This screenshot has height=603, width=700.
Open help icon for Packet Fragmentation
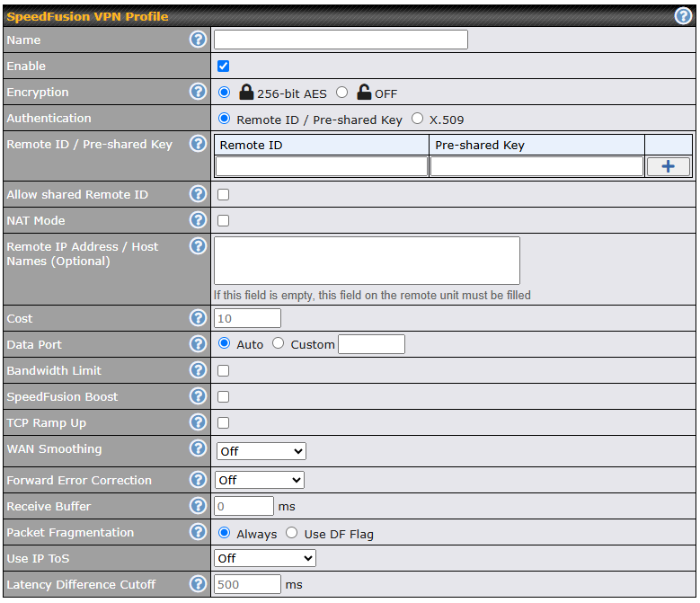click(198, 532)
